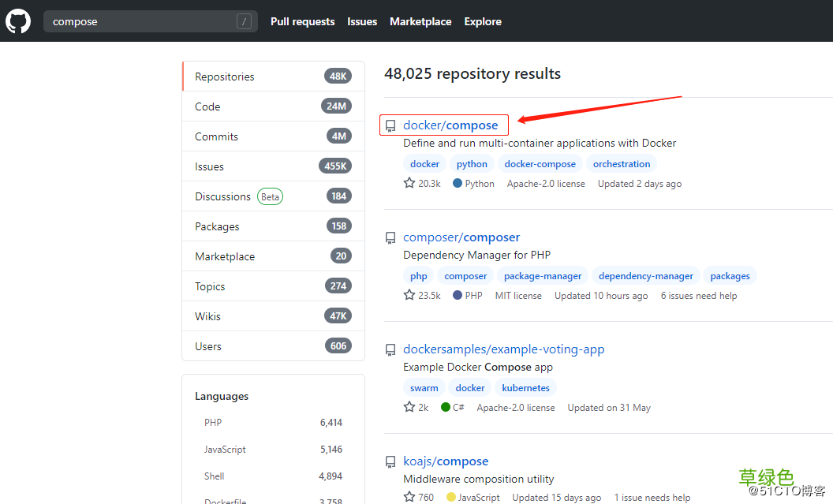Image resolution: width=833 pixels, height=504 pixels.
Task: Click the swarm topic tag
Action: coord(424,388)
